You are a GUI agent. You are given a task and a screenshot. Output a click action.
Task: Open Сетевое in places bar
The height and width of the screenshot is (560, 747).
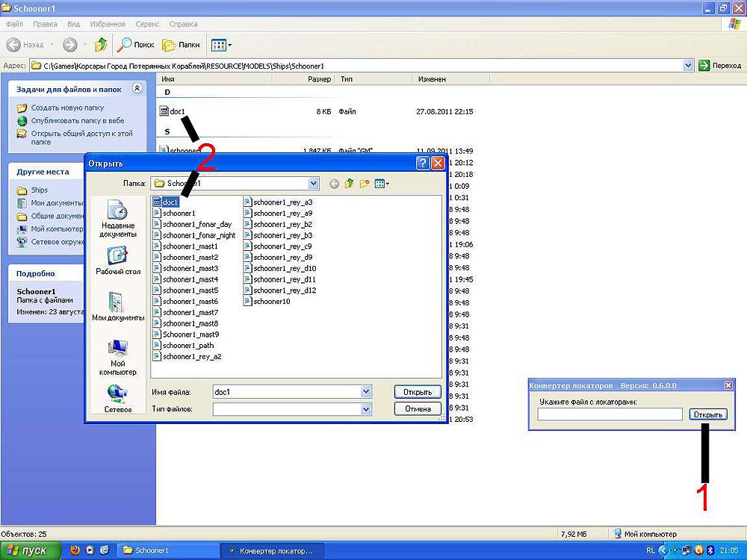(118, 398)
